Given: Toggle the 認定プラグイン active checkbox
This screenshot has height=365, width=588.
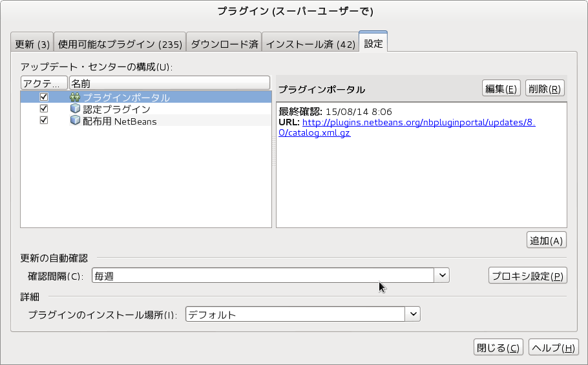Looking at the screenshot, I should tap(44, 109).
